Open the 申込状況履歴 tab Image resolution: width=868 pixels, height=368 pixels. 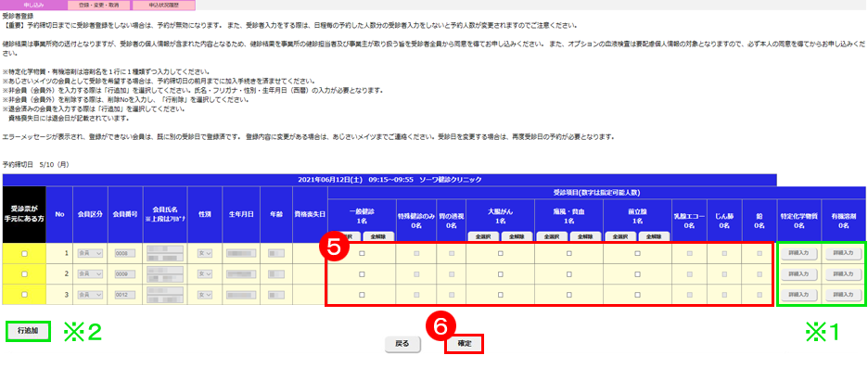[x=164, y=5]
